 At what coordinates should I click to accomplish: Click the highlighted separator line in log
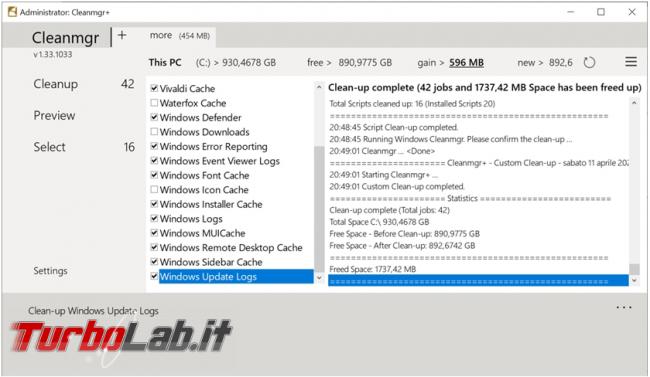(478, 281)
